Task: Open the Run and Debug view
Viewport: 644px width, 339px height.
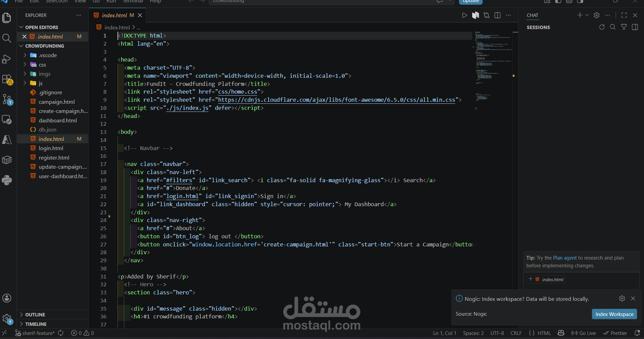Action: click(x=7, y=59)
